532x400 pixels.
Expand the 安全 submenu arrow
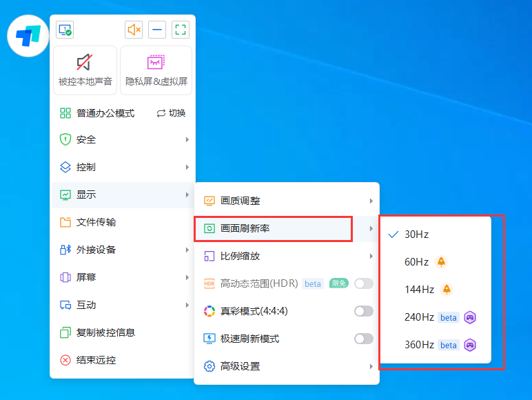pos(187,139)
